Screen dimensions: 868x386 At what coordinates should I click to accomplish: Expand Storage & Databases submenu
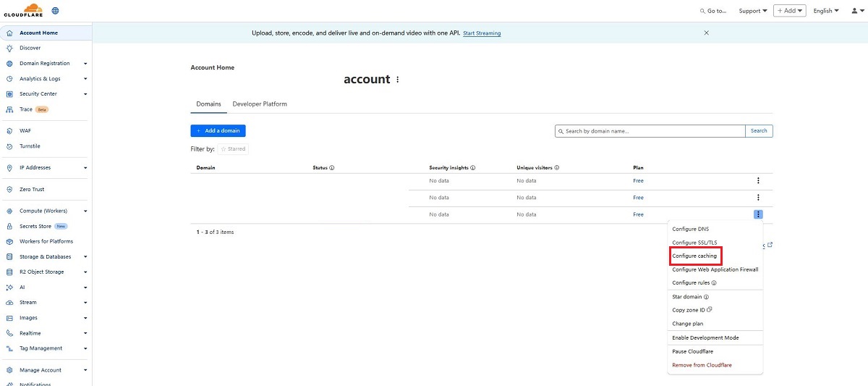click(x=85, y=257)
